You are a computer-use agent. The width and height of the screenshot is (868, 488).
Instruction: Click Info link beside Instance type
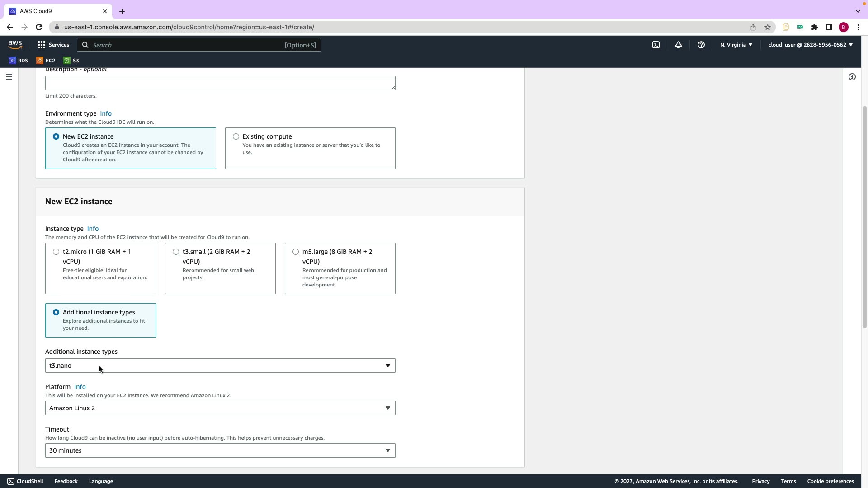pyautogui.click(x=93, y=229)
